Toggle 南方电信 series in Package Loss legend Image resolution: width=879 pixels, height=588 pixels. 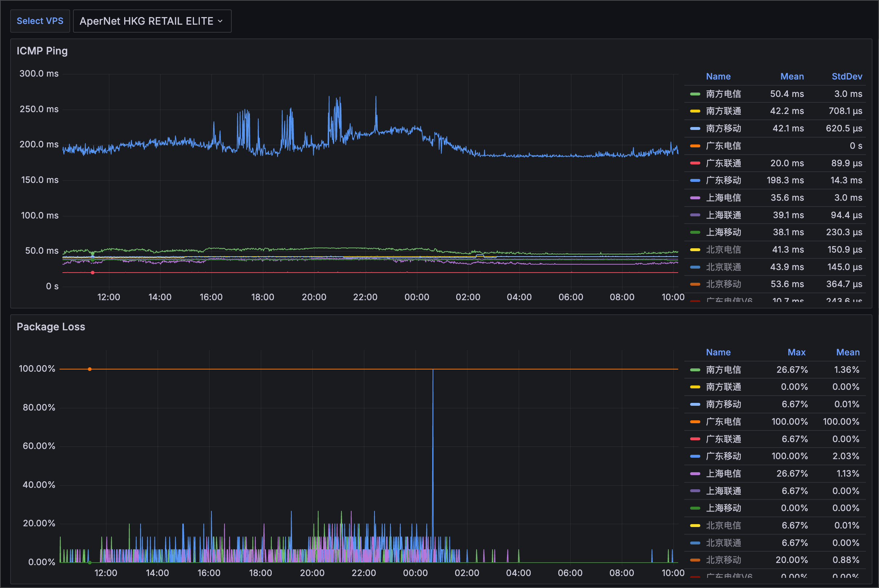pos(723,370)
